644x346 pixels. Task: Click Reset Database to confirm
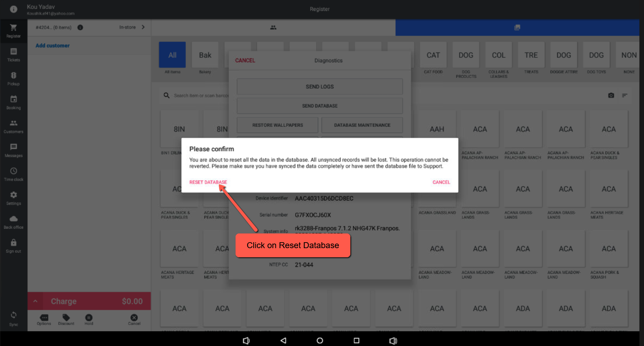[x=208, y=182]
